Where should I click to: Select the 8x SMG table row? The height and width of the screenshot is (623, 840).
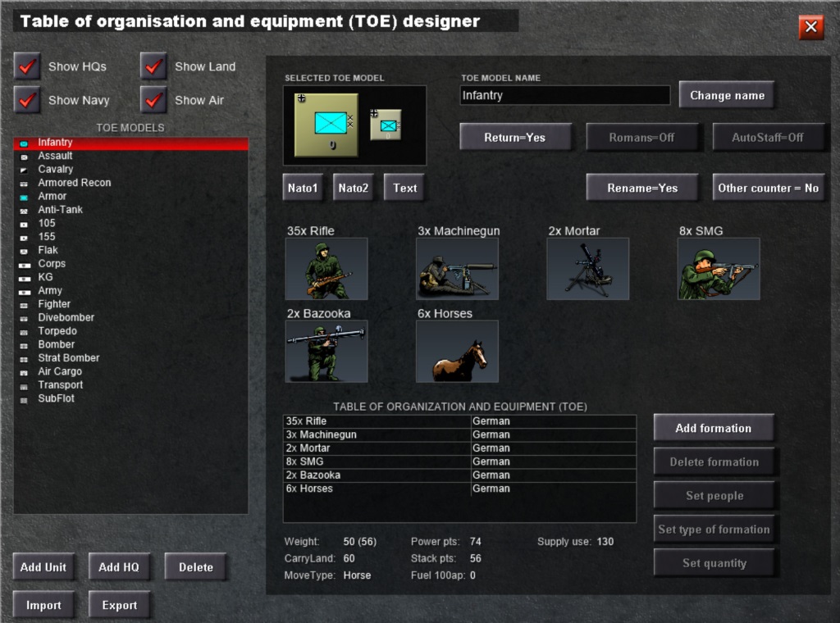click(459, 462)
